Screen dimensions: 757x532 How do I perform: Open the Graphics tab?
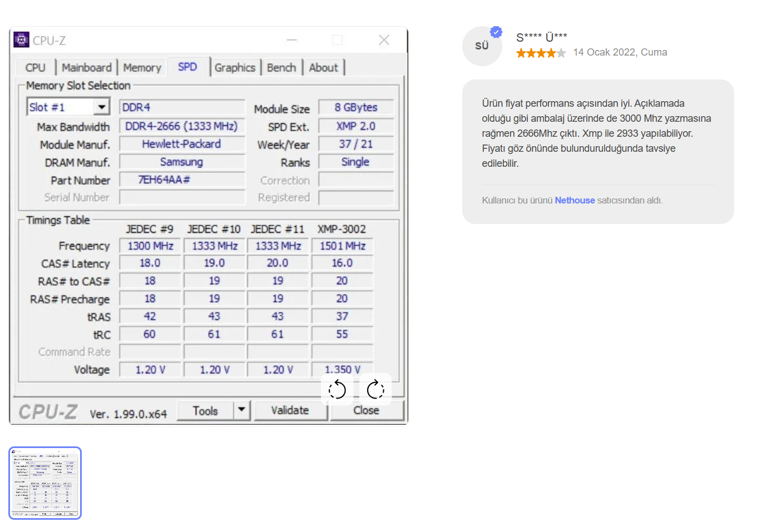coord(235,67)
